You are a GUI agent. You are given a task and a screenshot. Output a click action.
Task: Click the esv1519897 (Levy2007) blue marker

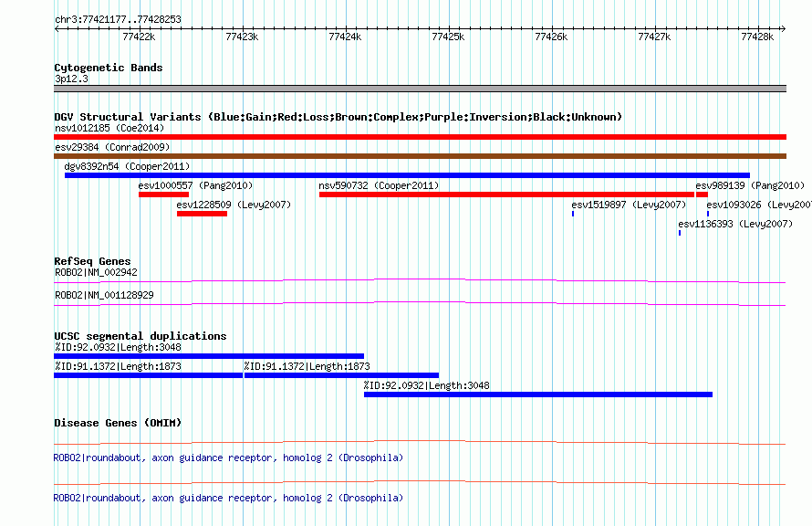point(573,214)
